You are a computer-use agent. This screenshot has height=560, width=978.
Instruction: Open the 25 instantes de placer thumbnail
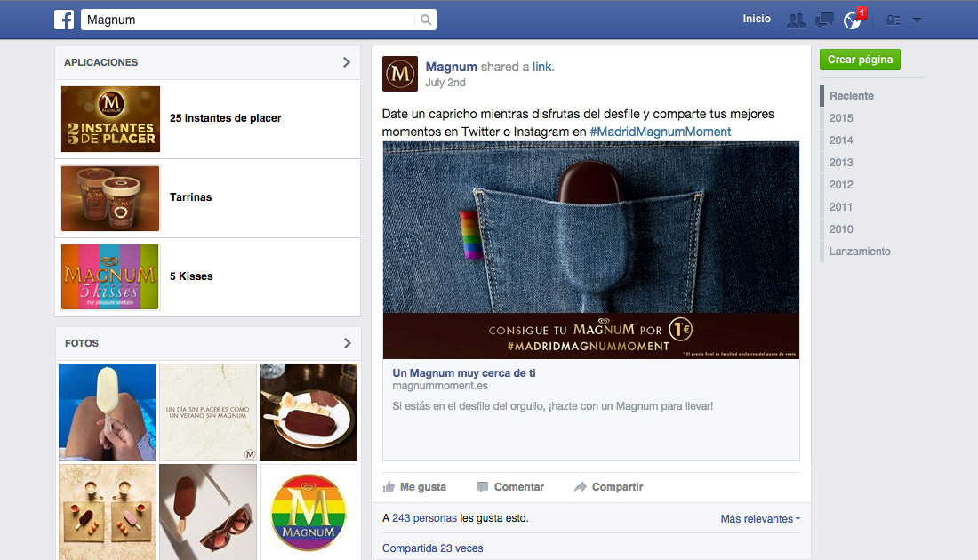pyautogui.click(x=110, y=119)
